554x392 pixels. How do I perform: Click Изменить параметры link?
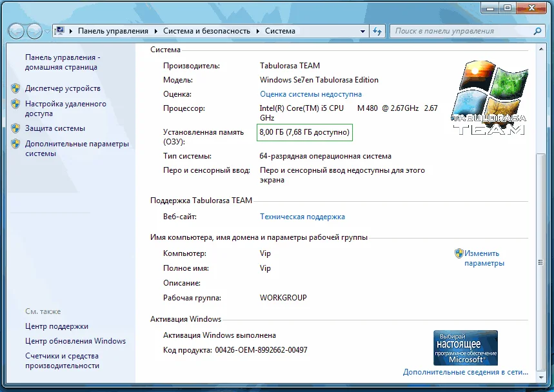click(484, 258)
